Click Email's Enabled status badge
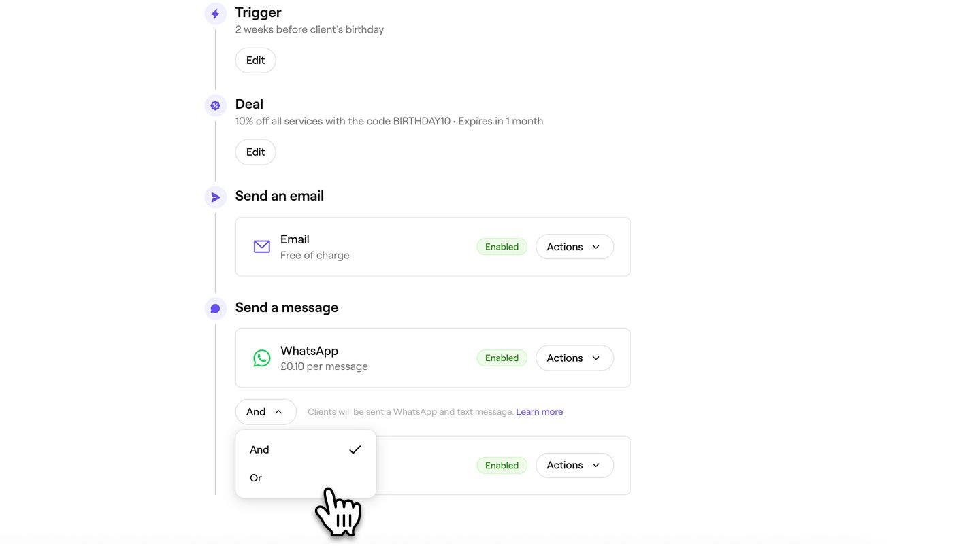 click(x=502, y=247)
